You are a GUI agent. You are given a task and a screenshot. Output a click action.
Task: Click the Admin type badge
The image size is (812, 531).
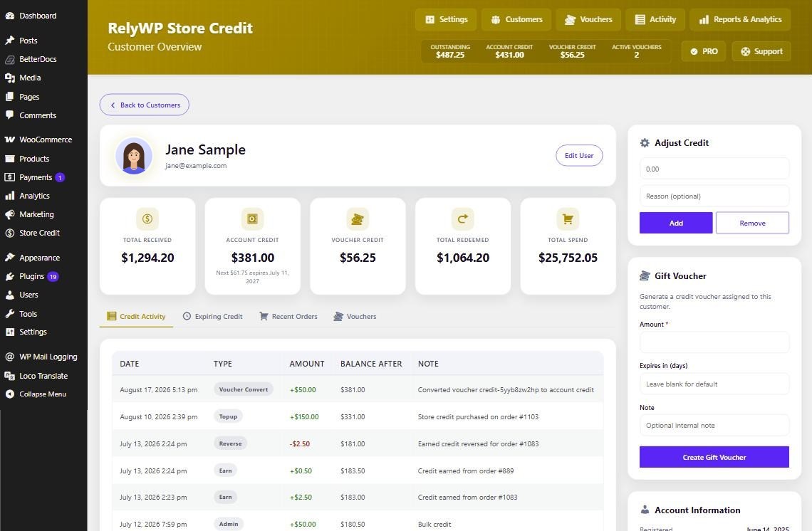point(229,525)
